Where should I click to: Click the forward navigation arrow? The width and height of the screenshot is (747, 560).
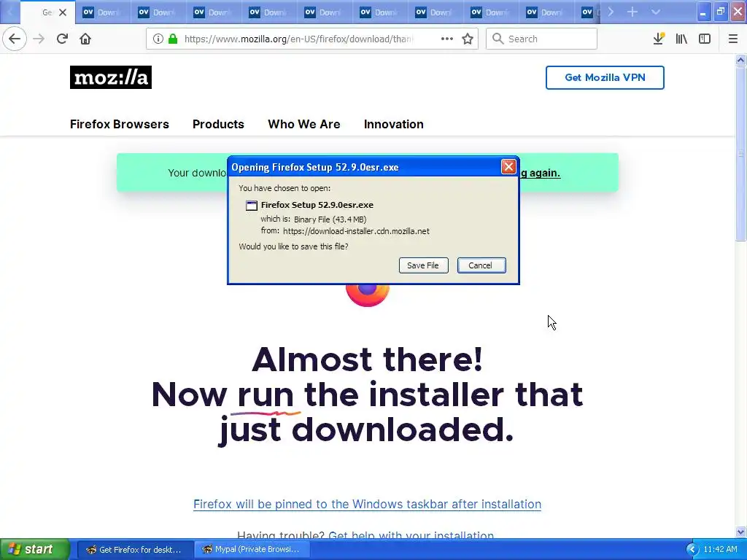pos(39,39)
